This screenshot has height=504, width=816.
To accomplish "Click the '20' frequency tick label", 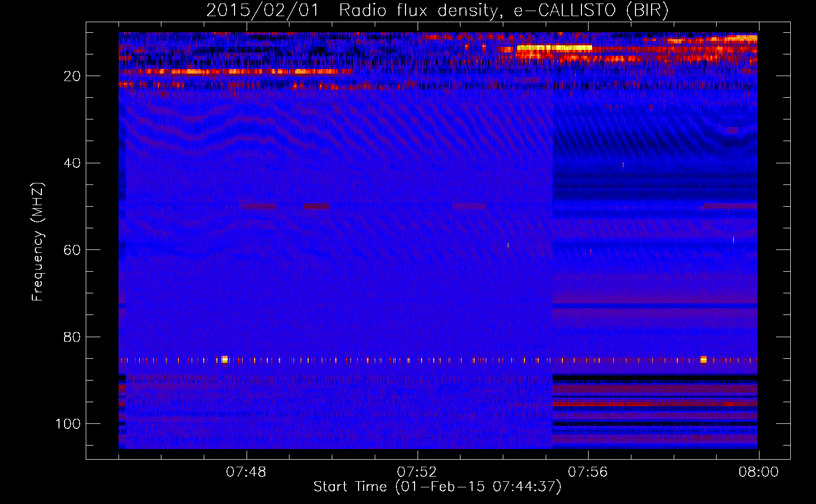I will point(73,76).
